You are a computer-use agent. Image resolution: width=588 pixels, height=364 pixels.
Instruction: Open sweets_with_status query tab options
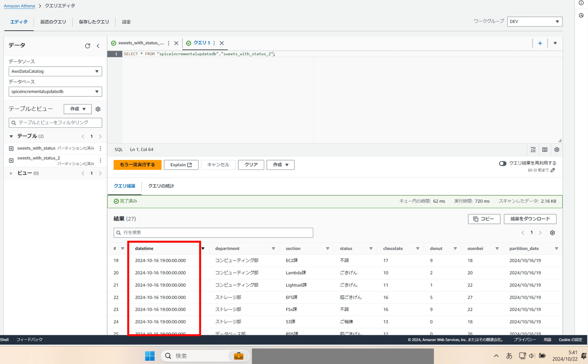pos(168,43)
